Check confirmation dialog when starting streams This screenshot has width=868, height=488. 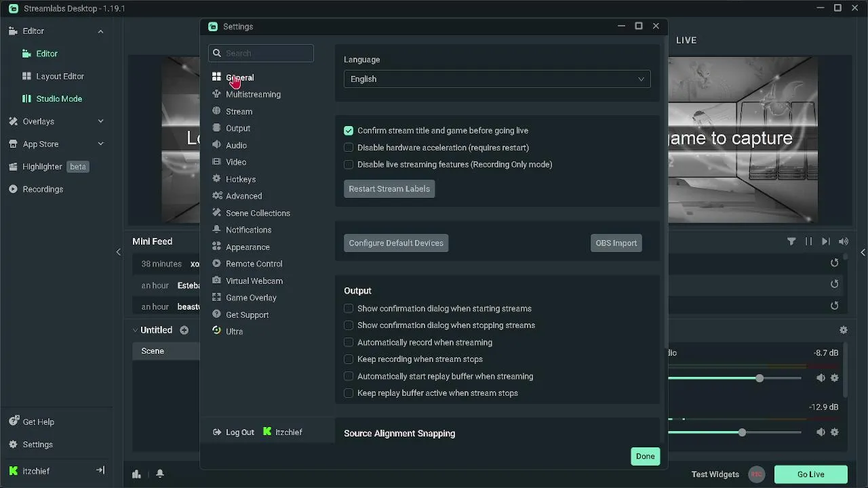click(349, 308)
